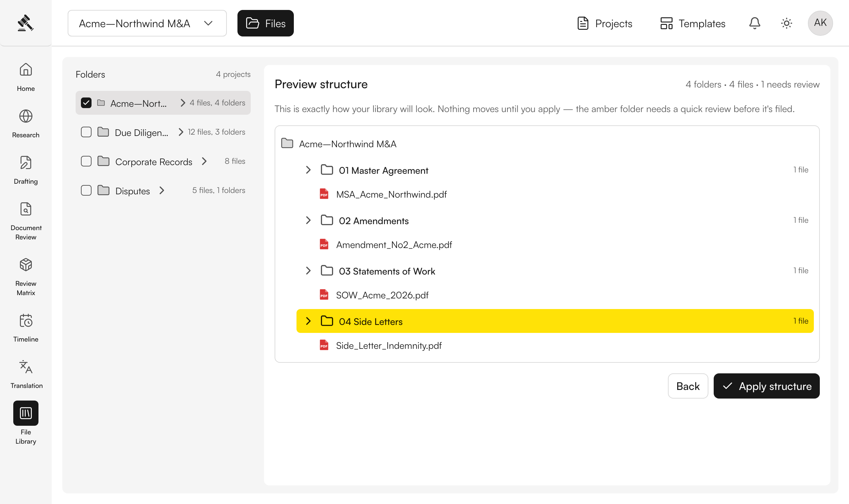Click the gavel app logo

(x=26, y=23)
